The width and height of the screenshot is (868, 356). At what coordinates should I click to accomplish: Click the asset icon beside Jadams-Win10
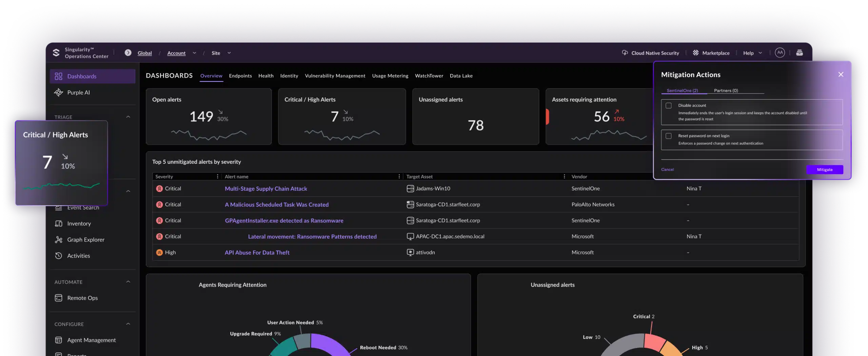click(x=410, y=189)
